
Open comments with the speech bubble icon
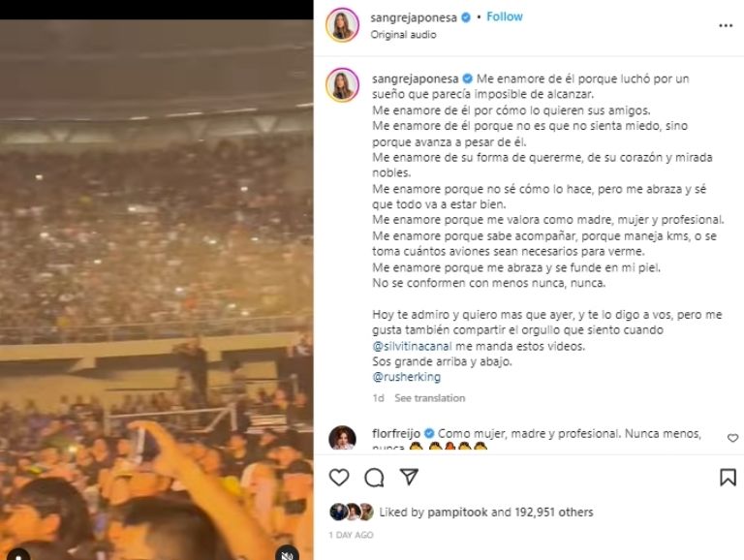pyautogui.click(x=374, y=478)
